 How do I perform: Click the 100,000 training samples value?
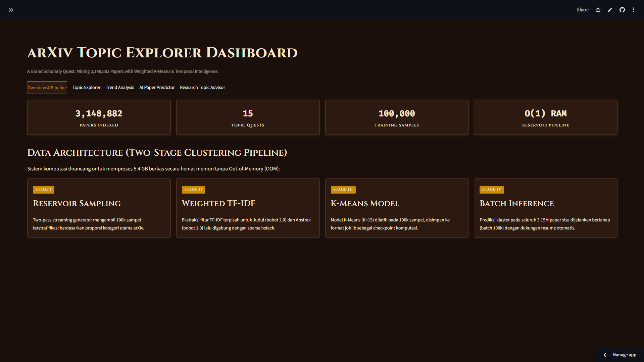pyautogui.click(x=397, y=114)
